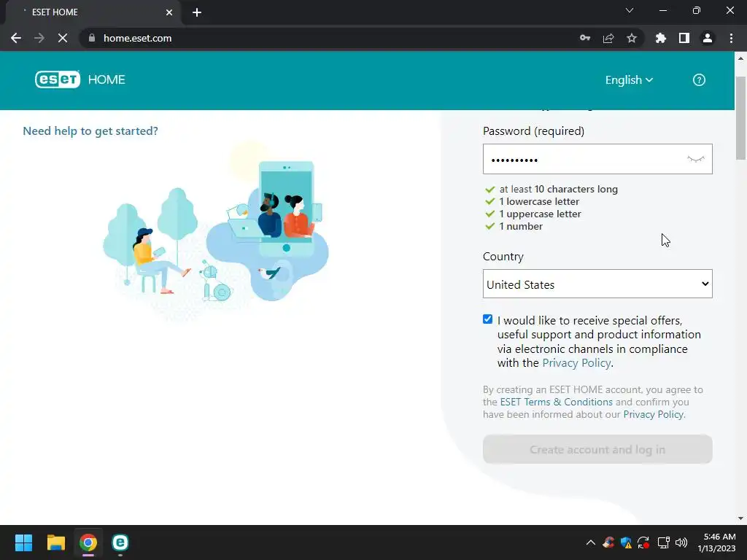This screenshot has height=560, width=747.
Task: Go back using the browser back arrow
Action: [x=16, y=38]
